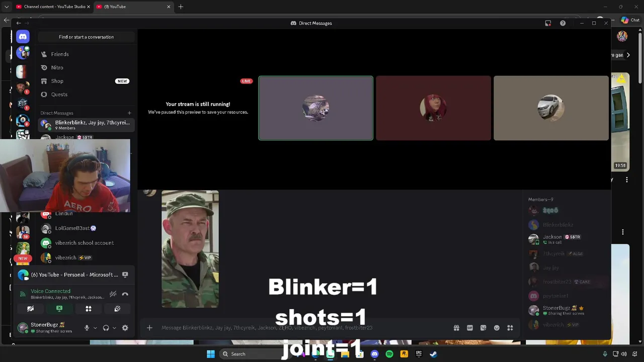Image resolution: width=644 pixels, height=362 pixels.
Task: Open Copilot Chat in Edge toolbar
Action: coord(630,20)
